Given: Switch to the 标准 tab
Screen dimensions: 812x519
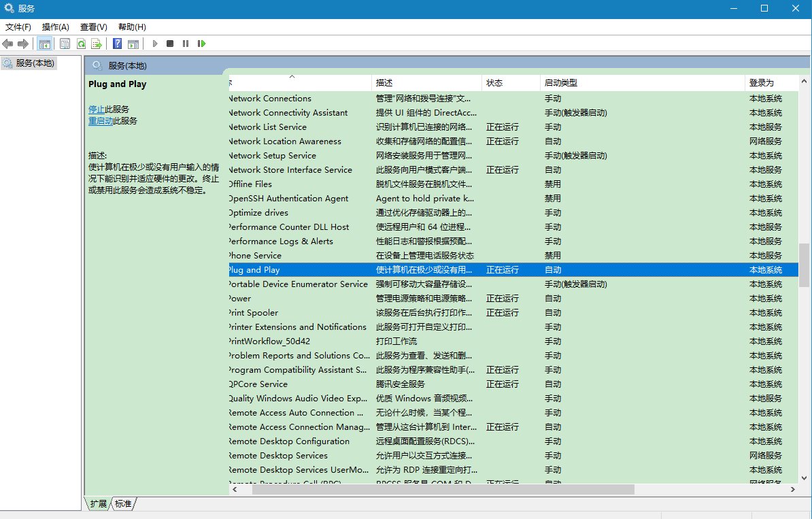Looking at the screenshot, I should [122, 503].
